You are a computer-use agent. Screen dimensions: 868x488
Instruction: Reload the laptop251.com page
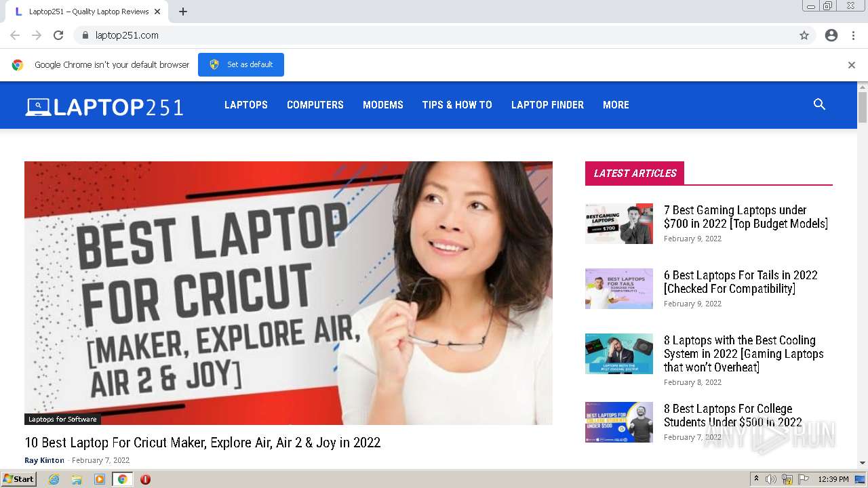click(58, 35)
